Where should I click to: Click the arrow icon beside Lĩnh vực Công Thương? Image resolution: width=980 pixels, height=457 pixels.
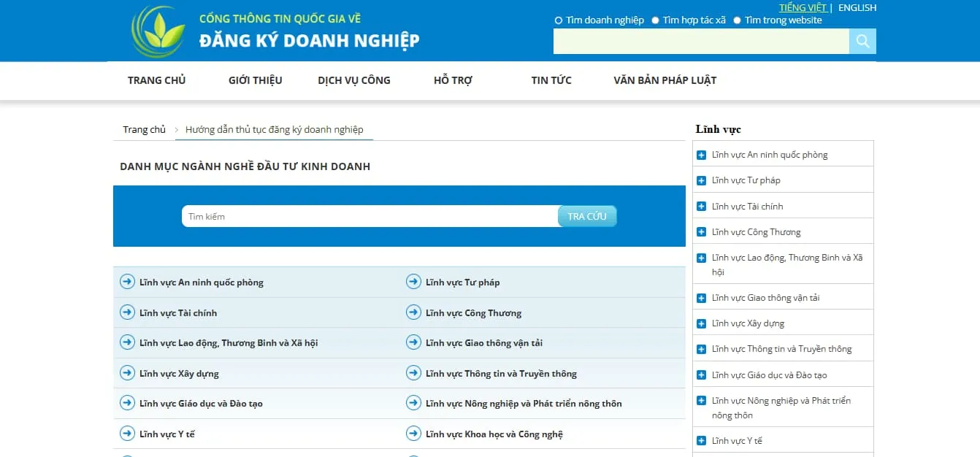(413, 312)
